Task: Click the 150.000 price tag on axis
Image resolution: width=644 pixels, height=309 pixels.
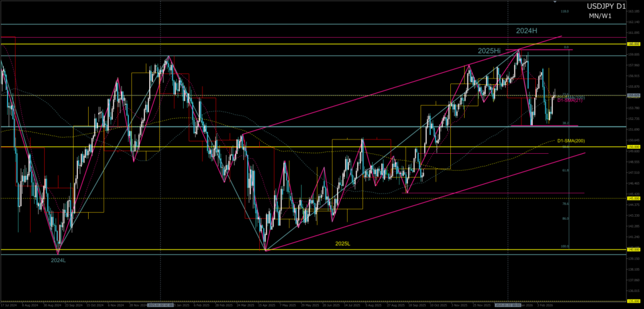Action: click(633, 147)
